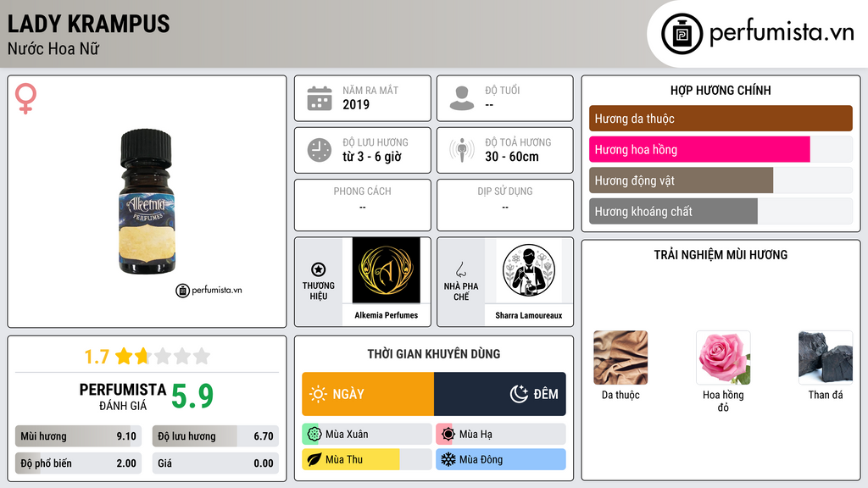The image size is (868, 488).
Task: Click the Phong cách style card
Action: coord(363,205)
